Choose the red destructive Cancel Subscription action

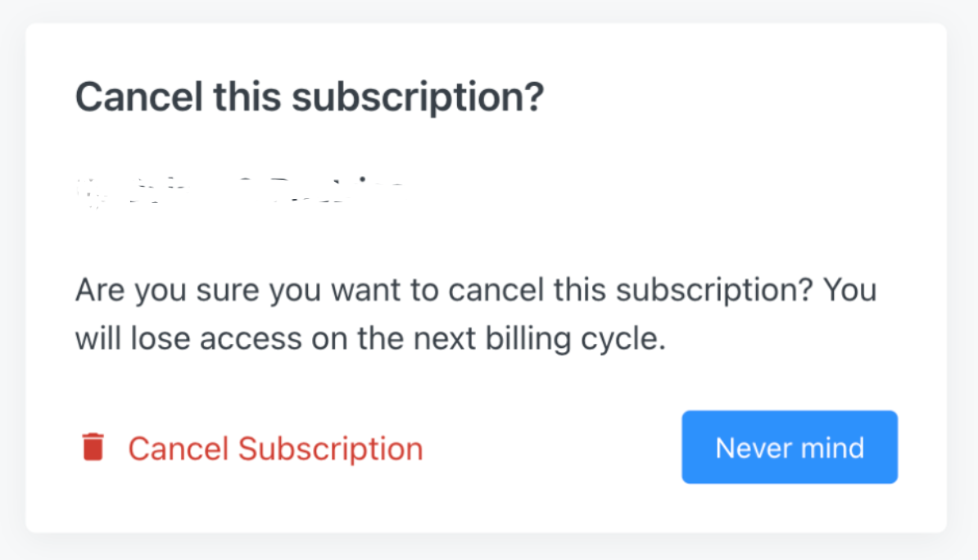click(x=275, y=449)
